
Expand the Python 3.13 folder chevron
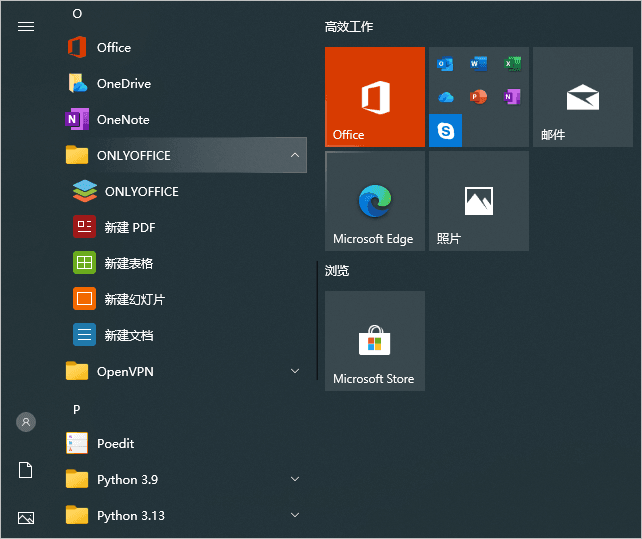(x=295, y=515)
